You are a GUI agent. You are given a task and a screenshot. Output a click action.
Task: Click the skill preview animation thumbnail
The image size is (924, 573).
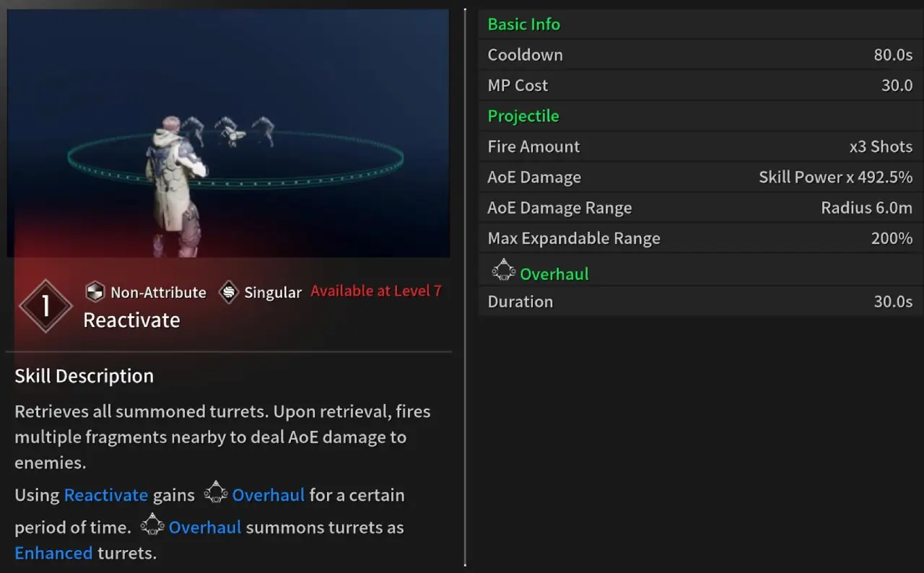[228, 132]
